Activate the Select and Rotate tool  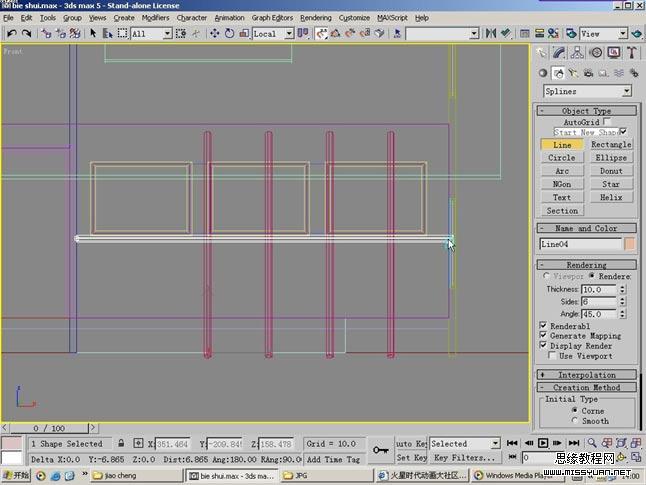point(229,33)
